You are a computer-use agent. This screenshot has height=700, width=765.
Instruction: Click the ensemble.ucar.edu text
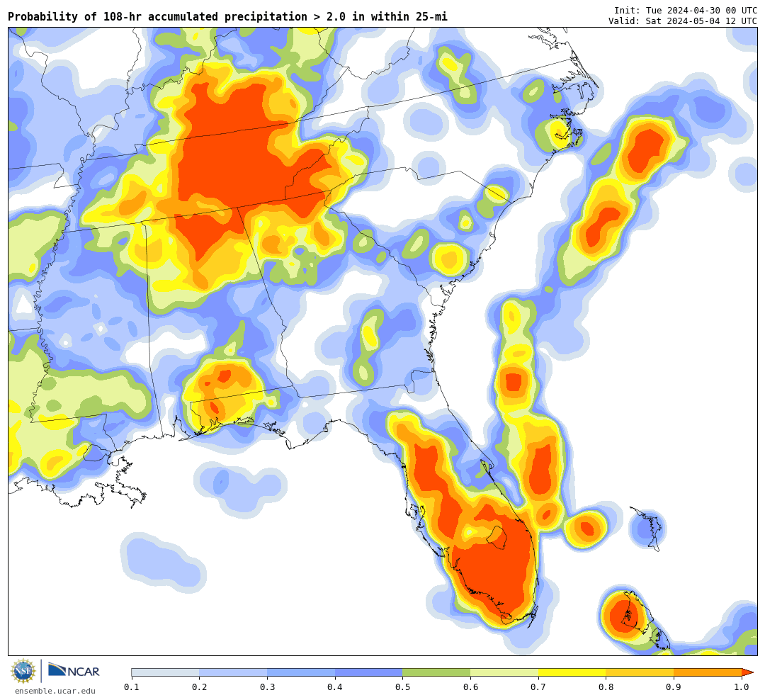(55, 691)
